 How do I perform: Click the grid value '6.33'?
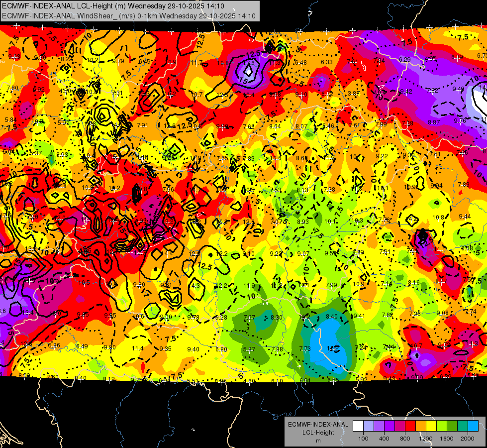327,62
